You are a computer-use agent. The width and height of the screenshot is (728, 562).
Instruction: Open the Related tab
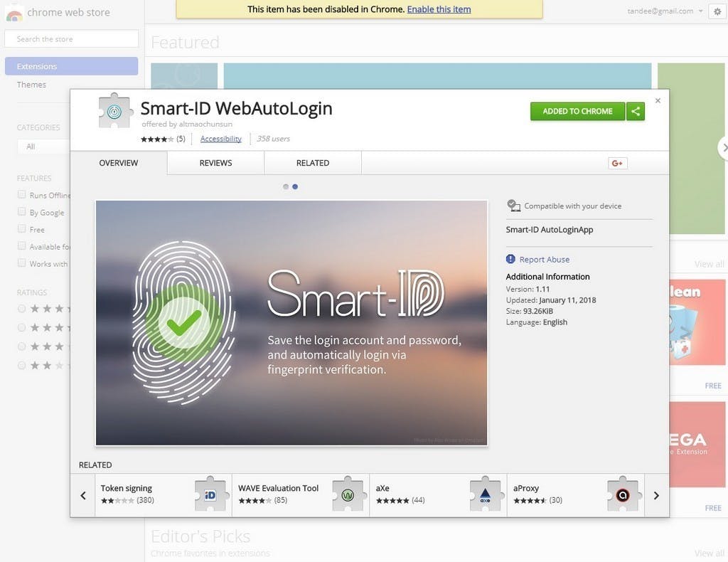[x=312, y=163]
